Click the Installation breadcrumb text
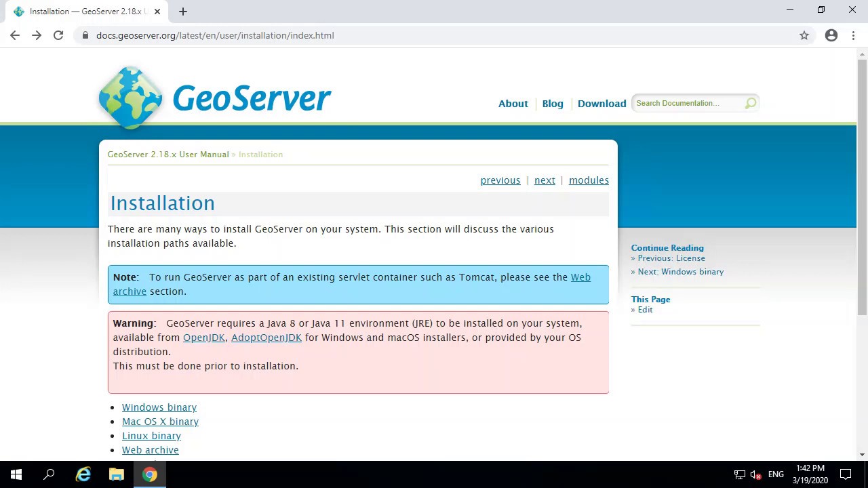This screenshot has height=488, width=868. click(x=260, y=155)
